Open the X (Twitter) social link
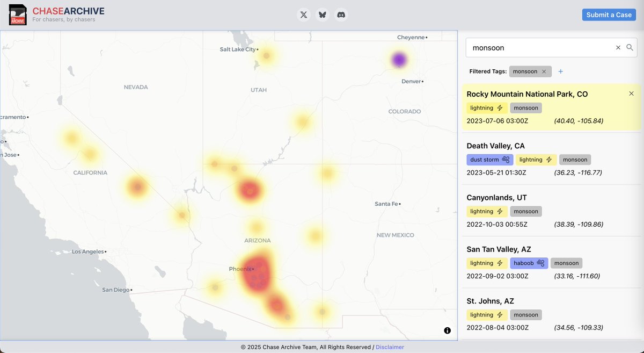 click(x=303, y=15)
